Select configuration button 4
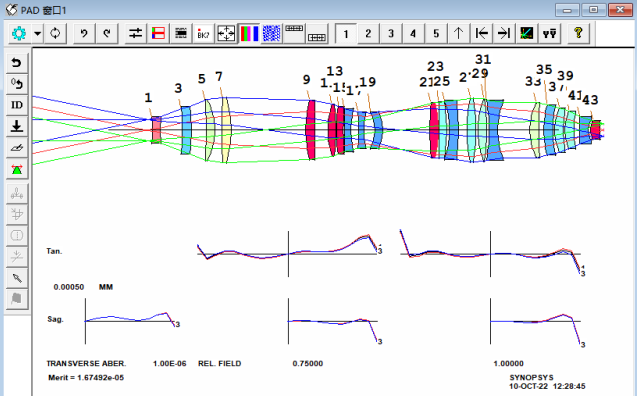637x396 pixels. [x=413, y=33]
